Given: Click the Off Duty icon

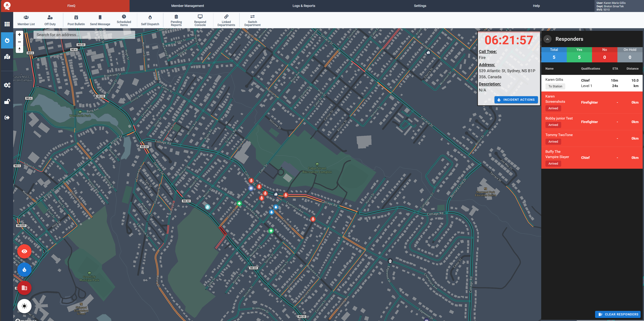Looking at the screenshot, I should click(50, 20).
